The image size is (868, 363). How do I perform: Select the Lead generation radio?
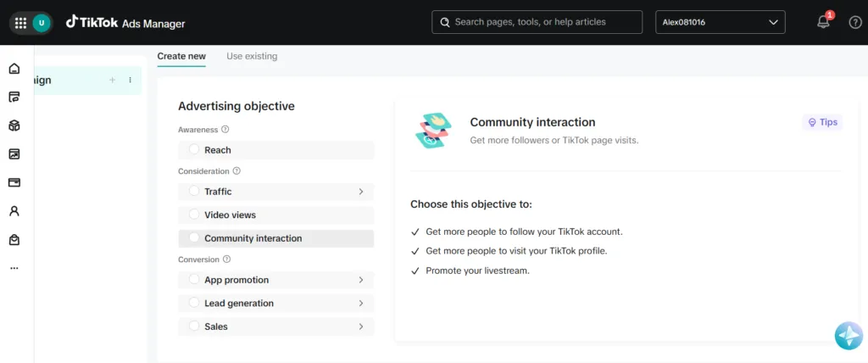(194, 303)
